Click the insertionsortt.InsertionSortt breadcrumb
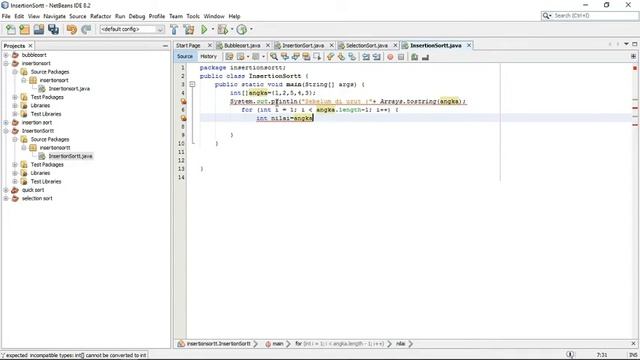Screen dimensions: 640x360 pos(218,344)
